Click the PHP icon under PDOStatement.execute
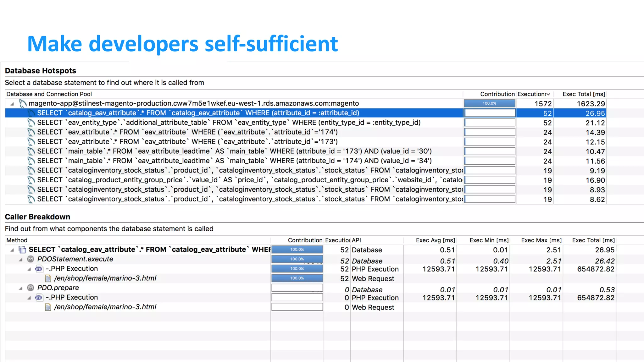The image size is (644, 362). (x=39, y=269)
